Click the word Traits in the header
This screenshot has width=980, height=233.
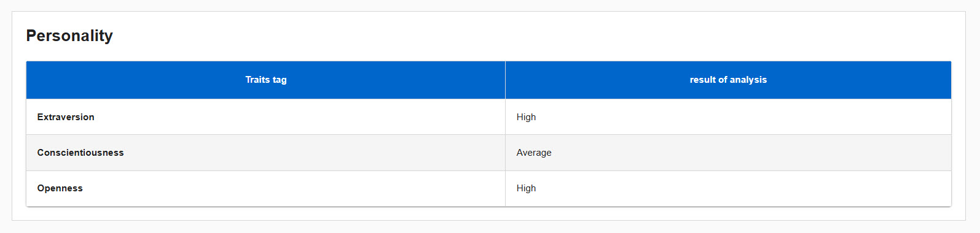[257, 80]
